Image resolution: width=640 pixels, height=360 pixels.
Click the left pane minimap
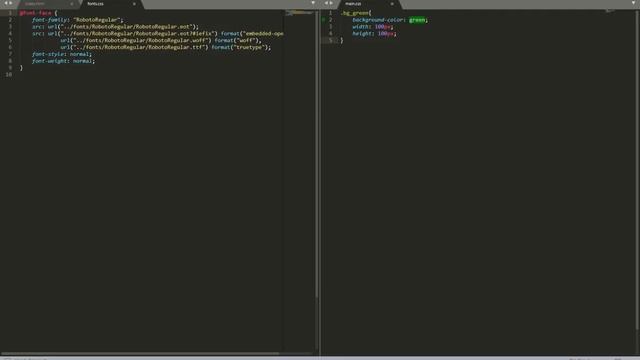click(299, 13)
